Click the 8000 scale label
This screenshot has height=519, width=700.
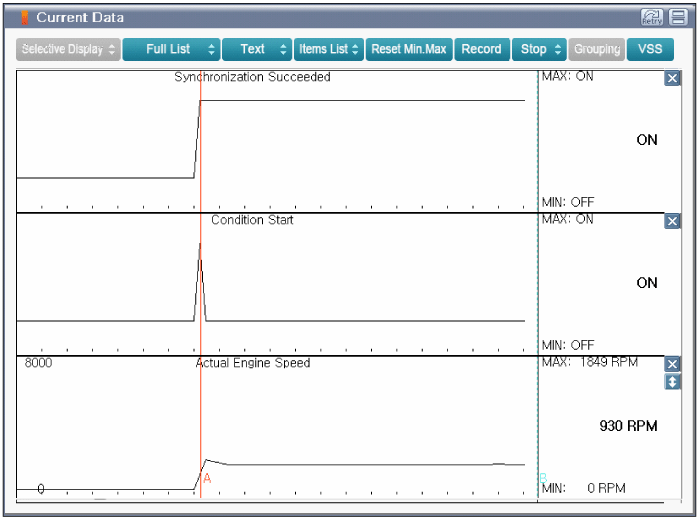pos(38,363)
